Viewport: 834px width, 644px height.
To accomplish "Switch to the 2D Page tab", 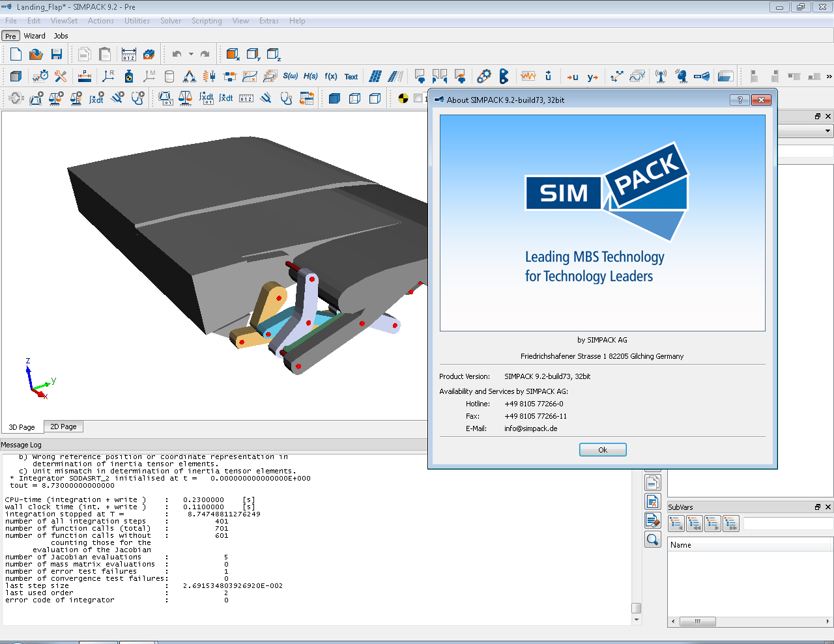I will tap(64, 427).
